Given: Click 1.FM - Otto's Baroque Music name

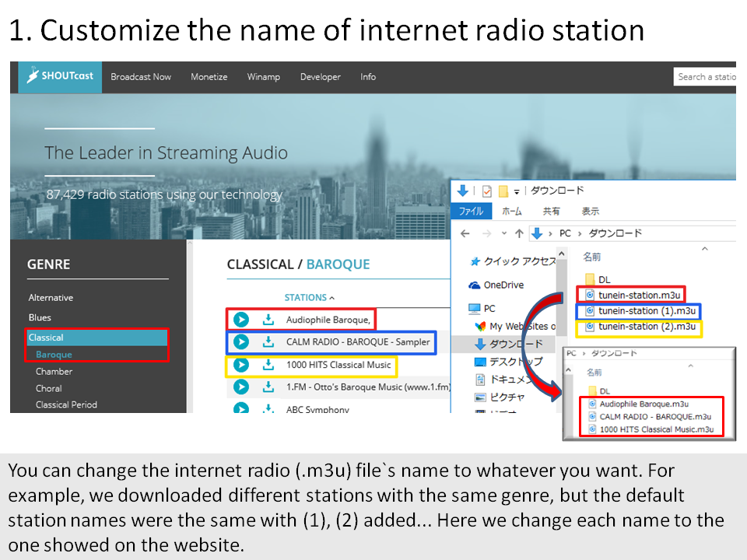Looking at the screenshot, I should click(368, 387).
